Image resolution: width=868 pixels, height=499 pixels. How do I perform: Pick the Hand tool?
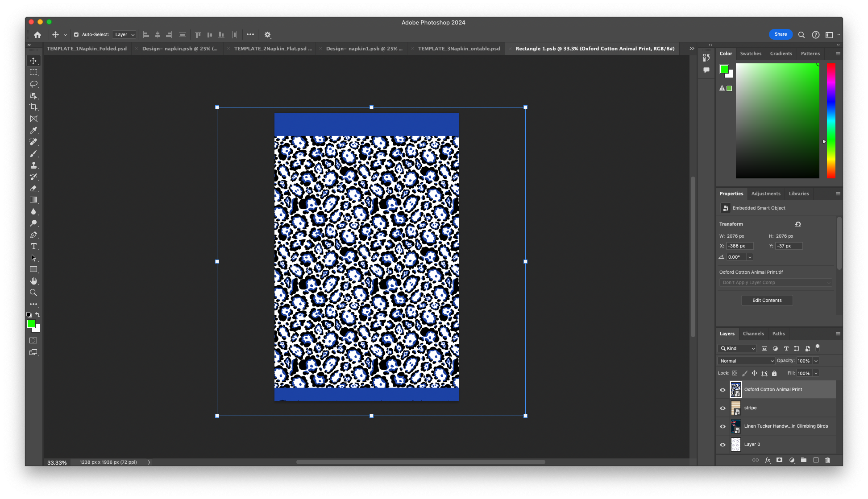click(x=33, y=281)
